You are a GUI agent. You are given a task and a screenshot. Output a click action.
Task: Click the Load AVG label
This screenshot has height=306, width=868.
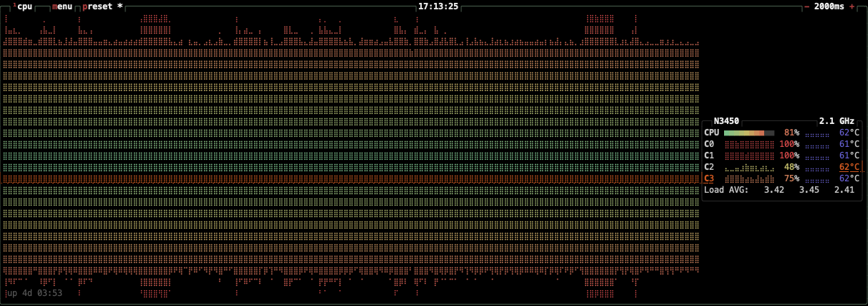726,190
